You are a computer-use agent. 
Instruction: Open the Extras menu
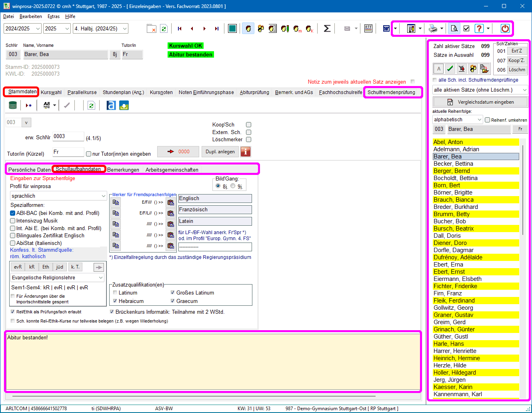pos(54,16)
